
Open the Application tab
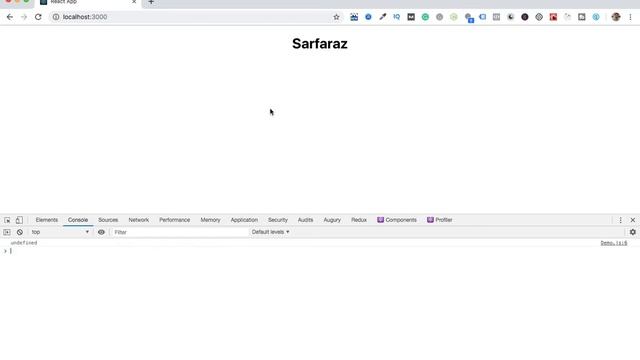[244, 220]
